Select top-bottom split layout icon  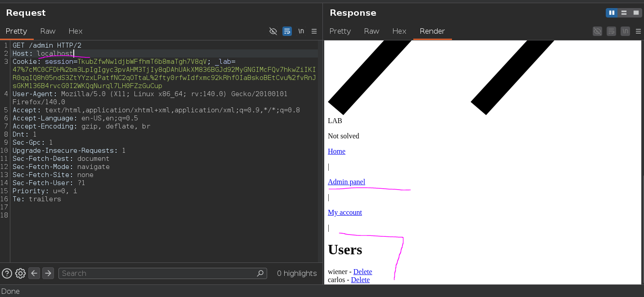point(624,13)
